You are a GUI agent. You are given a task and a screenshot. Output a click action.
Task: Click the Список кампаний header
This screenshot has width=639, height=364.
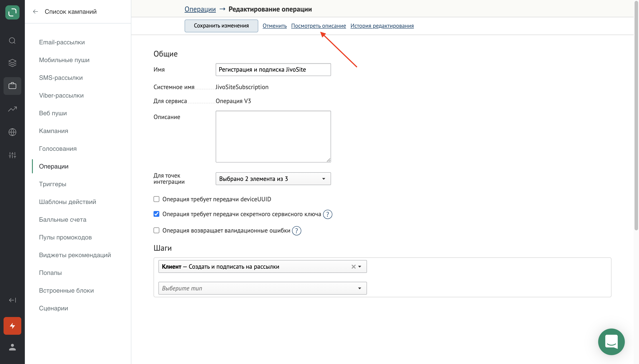click(71, 12)
